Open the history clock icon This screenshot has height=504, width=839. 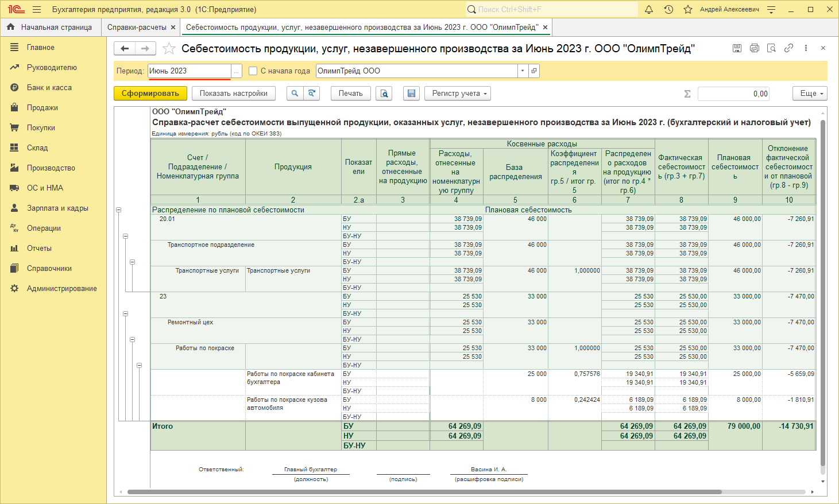tap(668, 10)
